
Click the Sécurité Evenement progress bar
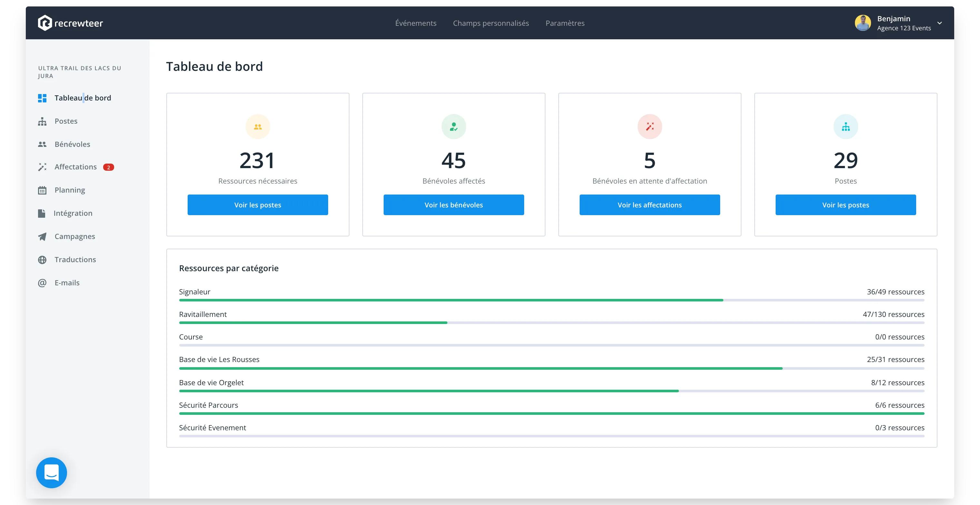tap(552, 436)
